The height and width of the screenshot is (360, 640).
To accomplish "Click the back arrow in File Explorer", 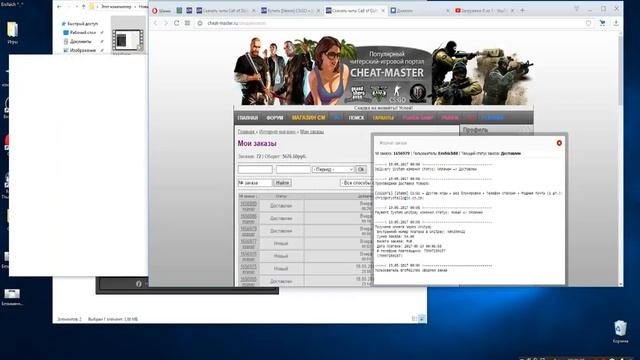I will 59,7.
